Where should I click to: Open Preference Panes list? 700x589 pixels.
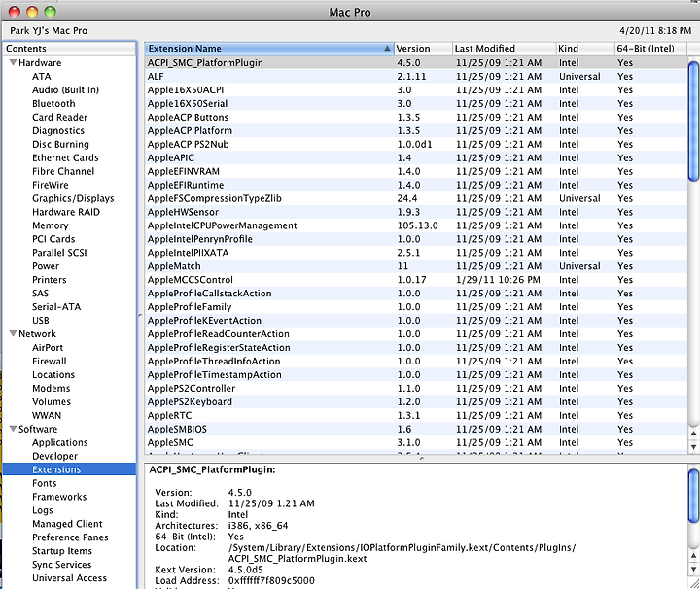70,537
